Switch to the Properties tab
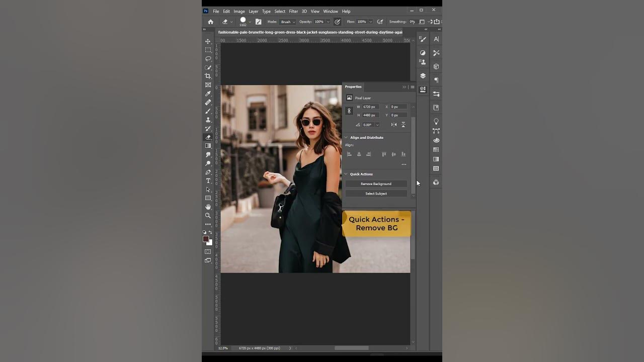 pos(353,86)
